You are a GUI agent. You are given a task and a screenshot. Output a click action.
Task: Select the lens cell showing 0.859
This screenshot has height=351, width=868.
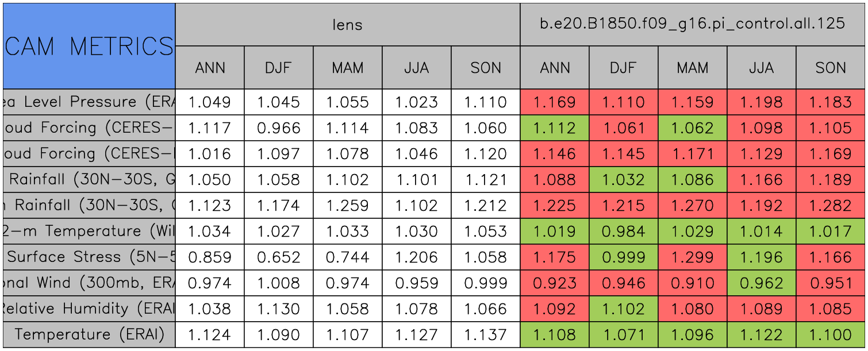click(x=210, y=257)
